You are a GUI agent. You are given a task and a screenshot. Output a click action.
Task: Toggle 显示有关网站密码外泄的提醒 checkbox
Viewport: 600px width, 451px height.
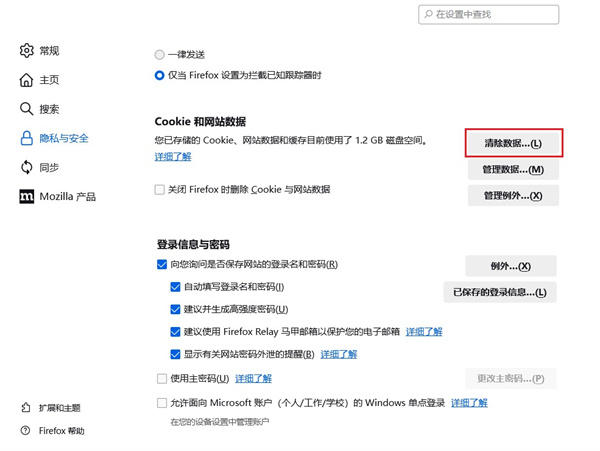click(x=175, y=354)
